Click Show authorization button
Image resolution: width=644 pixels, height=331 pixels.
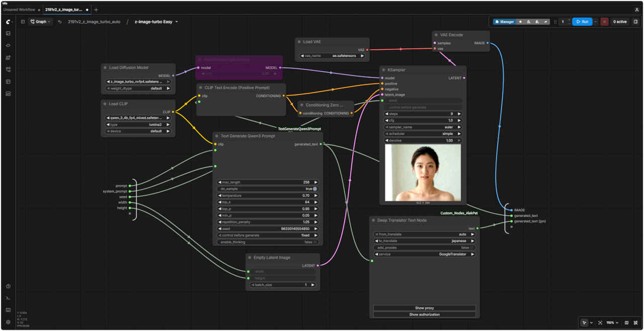(425, 314)
